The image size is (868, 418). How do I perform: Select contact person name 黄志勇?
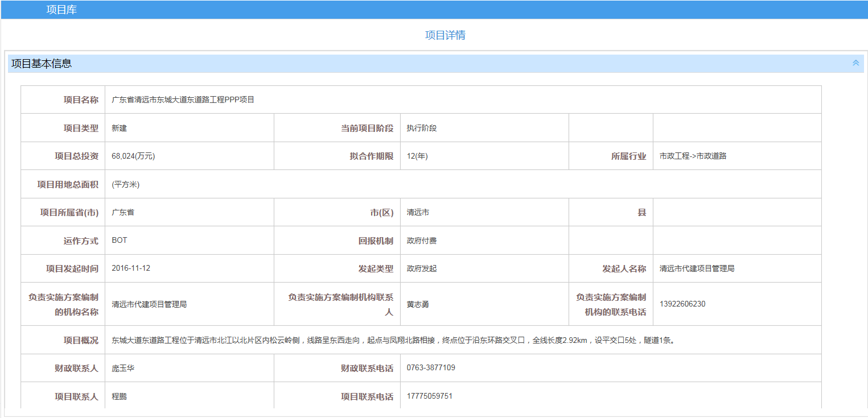[418, 304]
